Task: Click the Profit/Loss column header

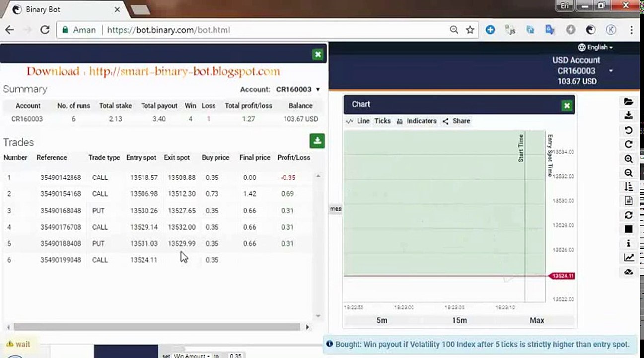Action: click(293, 157)
